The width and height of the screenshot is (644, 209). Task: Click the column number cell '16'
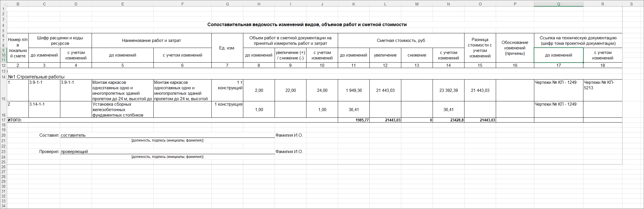[515, 65]
